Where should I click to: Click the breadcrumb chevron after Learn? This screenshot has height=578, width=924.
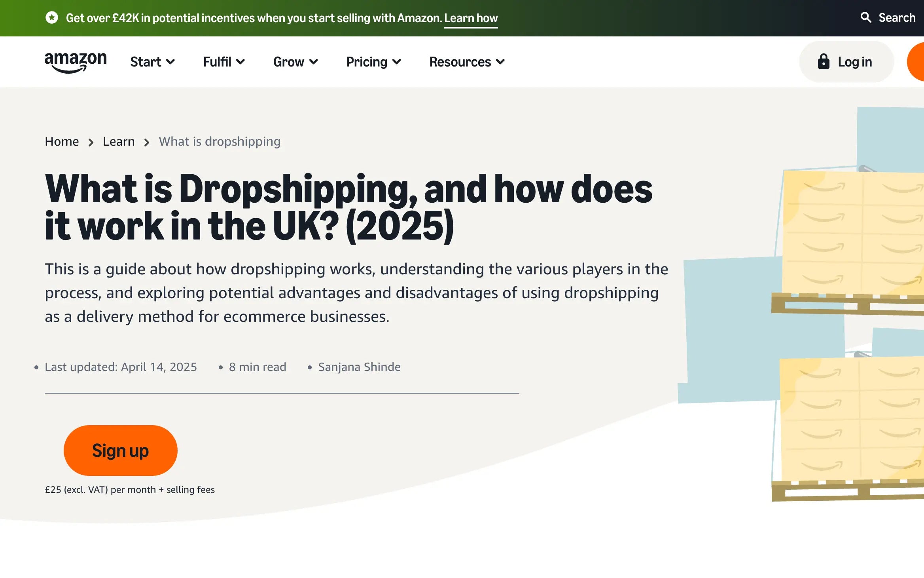point(147,142)
